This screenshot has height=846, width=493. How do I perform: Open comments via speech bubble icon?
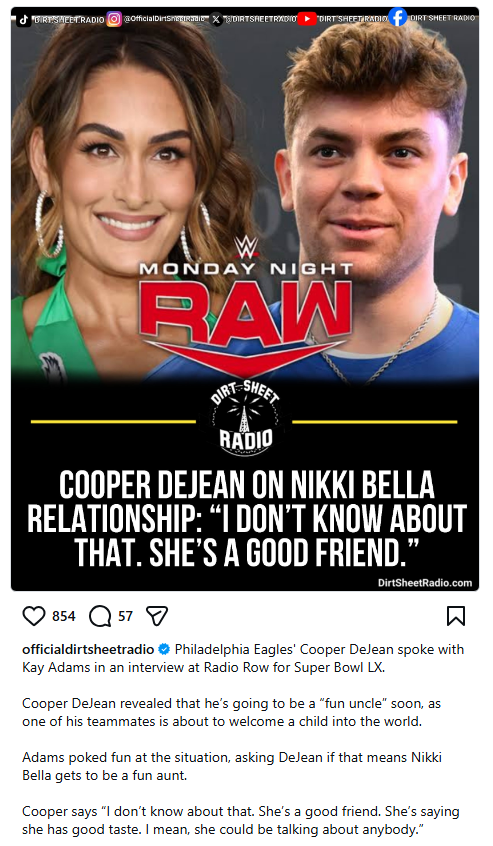point(100,616)
